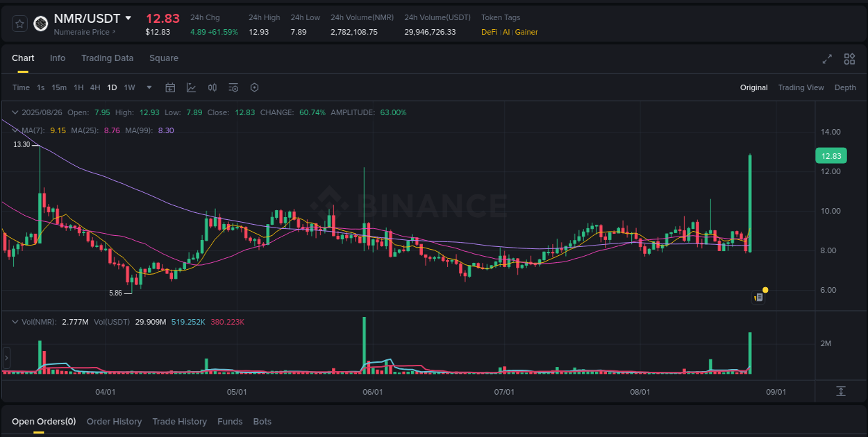The image size is (868, 437).
Task: Toggle the favorite star for NMR/USDT
Action: [x=19, y=23]
